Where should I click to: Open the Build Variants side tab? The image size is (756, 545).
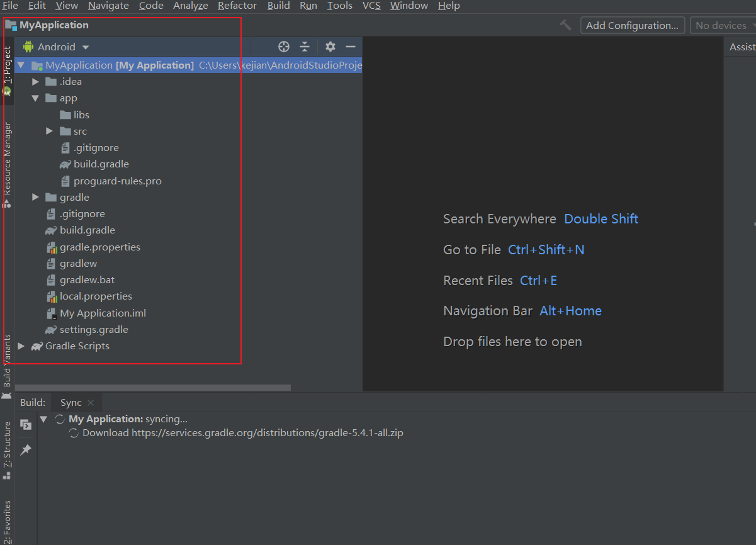point(7,366)
